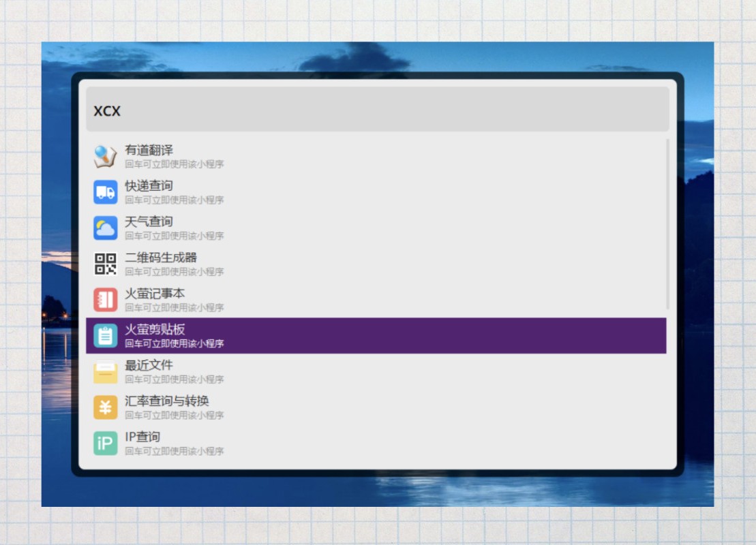The height and width of the screenshot is (545, 756).
Task: Select the 二维码生成器 title text
Action: (x=161, y=258)
